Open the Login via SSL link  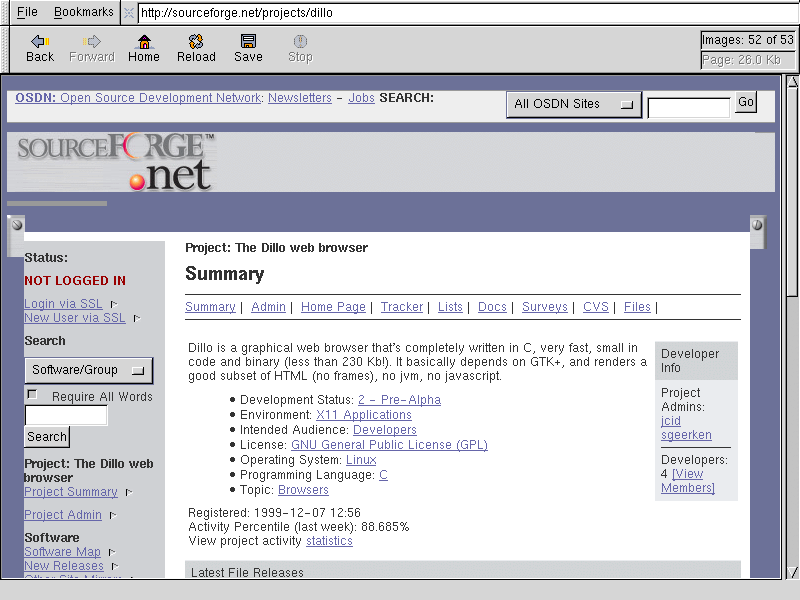(63, 304)
